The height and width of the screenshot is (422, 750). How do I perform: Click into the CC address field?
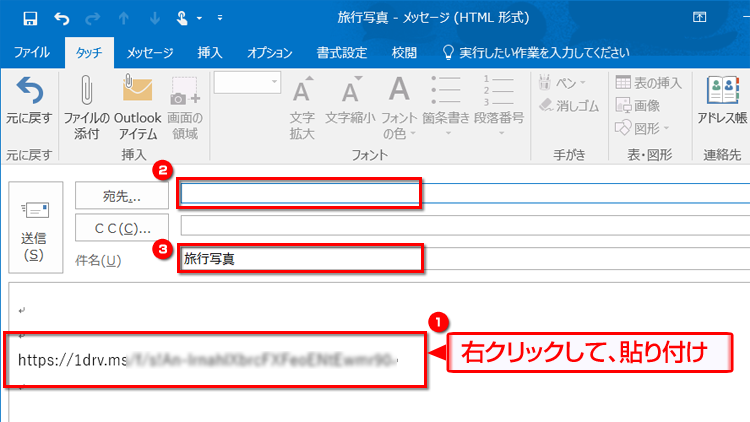(x=465, y=225)
